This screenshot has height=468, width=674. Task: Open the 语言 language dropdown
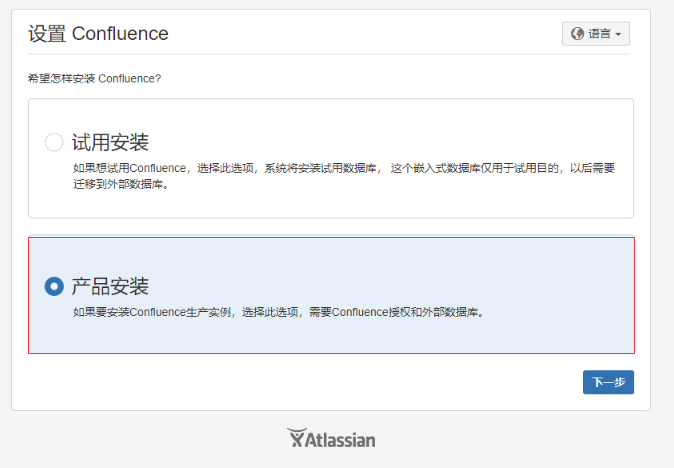coord(596,34)
